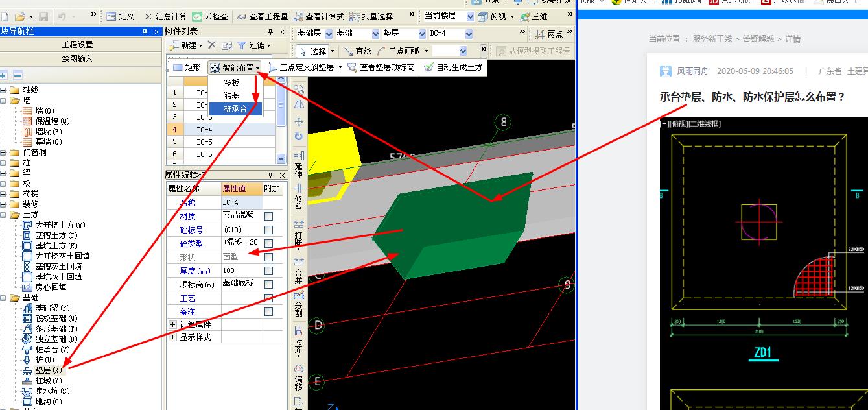
Task: Click the 厚度 value field 100
Action: [242, 271]
